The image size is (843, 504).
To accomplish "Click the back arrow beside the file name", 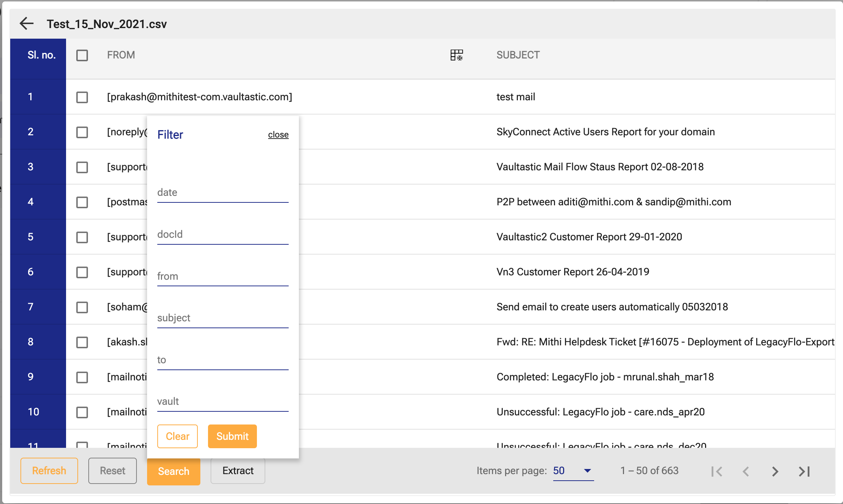I will tap(27, 24).
